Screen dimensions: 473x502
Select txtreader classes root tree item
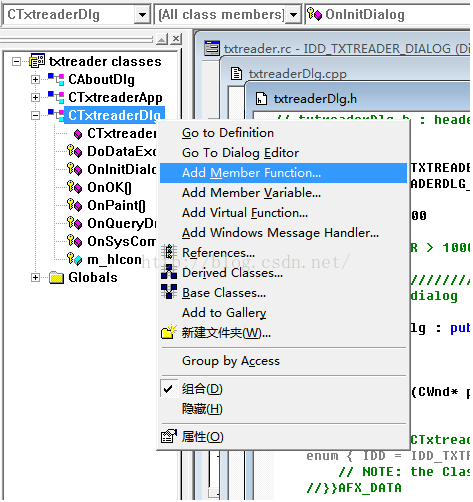[105, 62]
